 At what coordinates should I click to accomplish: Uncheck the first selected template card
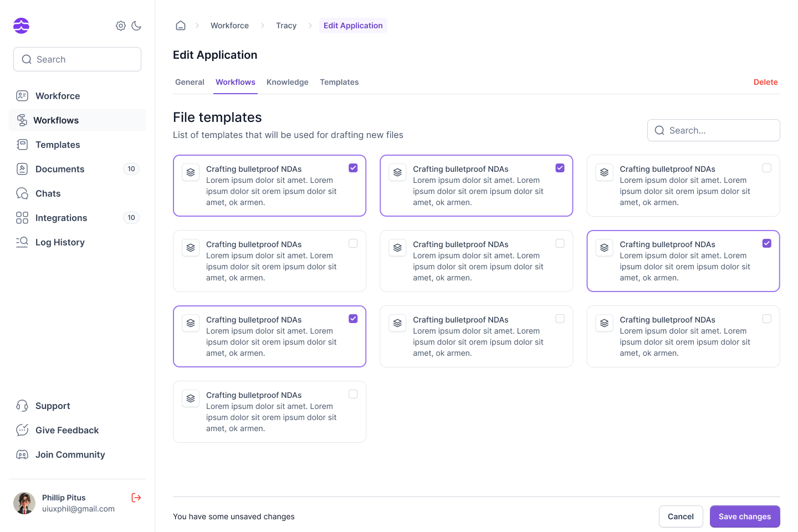pos(353,167)
